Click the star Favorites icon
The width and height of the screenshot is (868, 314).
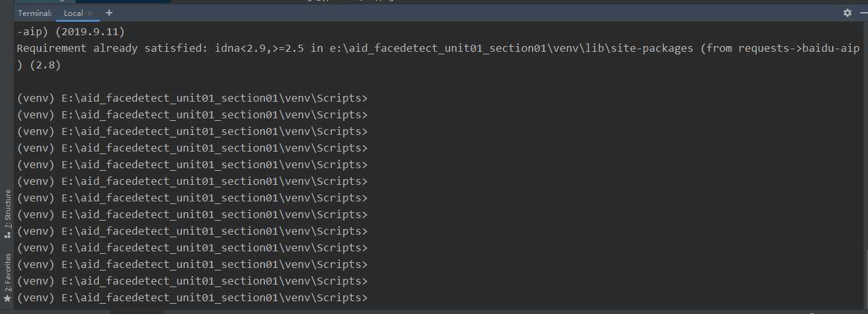(8, 299)
